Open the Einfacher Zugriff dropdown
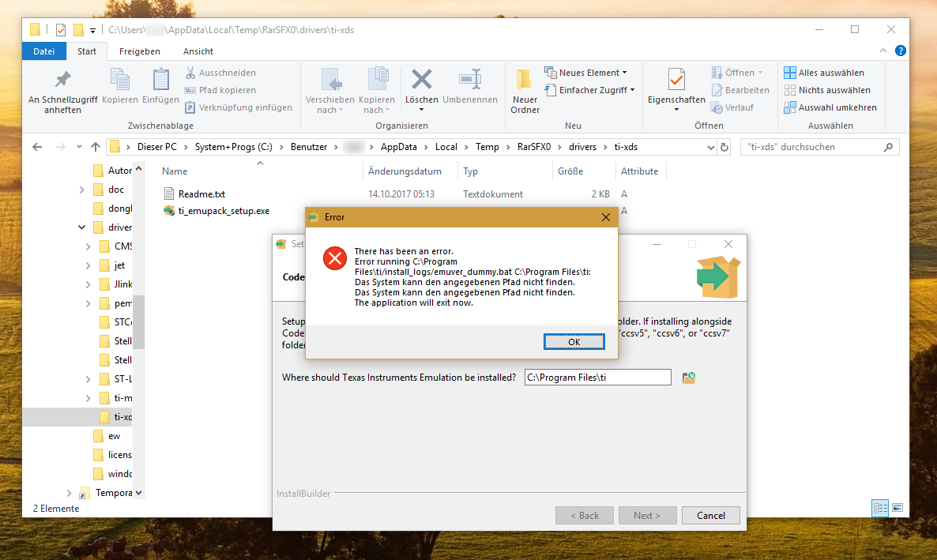937x560 pixels. (590, 90)
